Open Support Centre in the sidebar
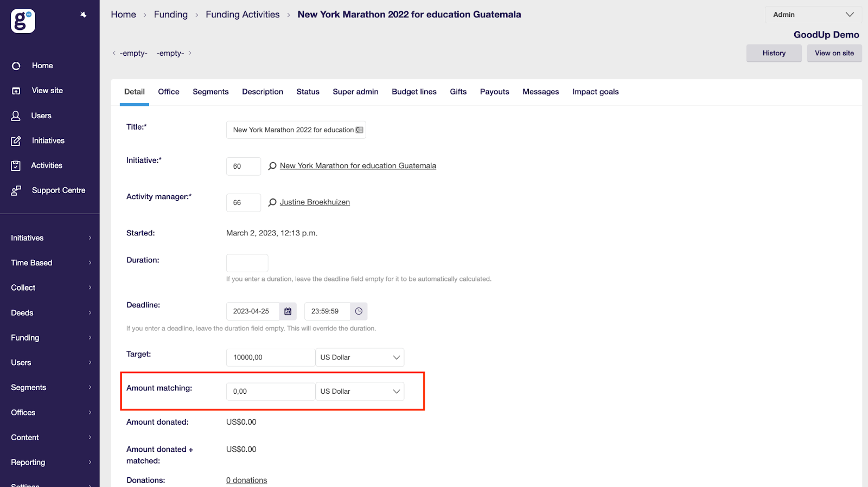 (58, 190)
